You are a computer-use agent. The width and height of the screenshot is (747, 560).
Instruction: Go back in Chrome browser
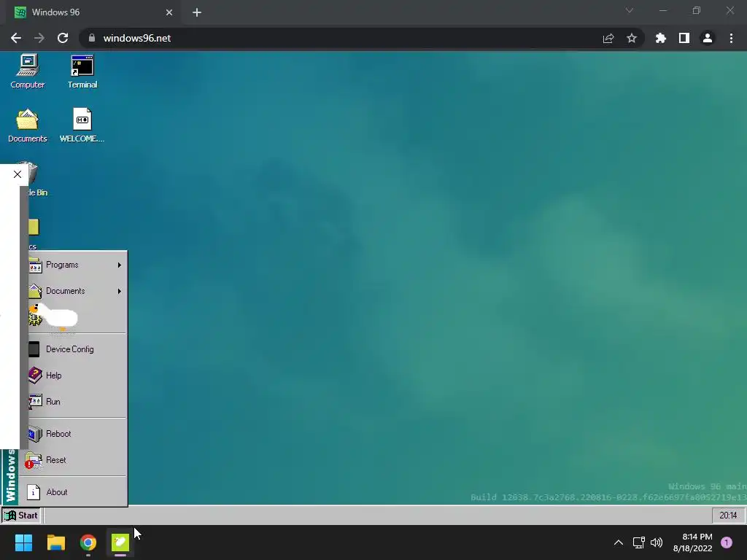coord(16,38)
